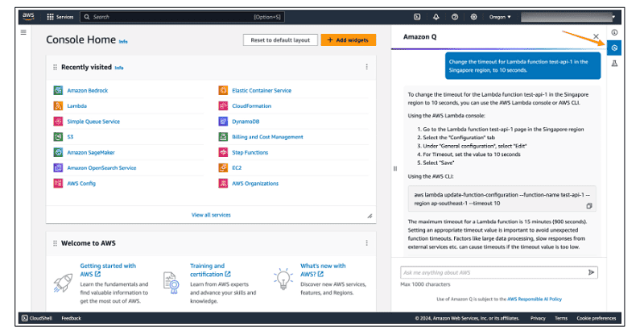Open Simple Queue Service

pos(93,122)
